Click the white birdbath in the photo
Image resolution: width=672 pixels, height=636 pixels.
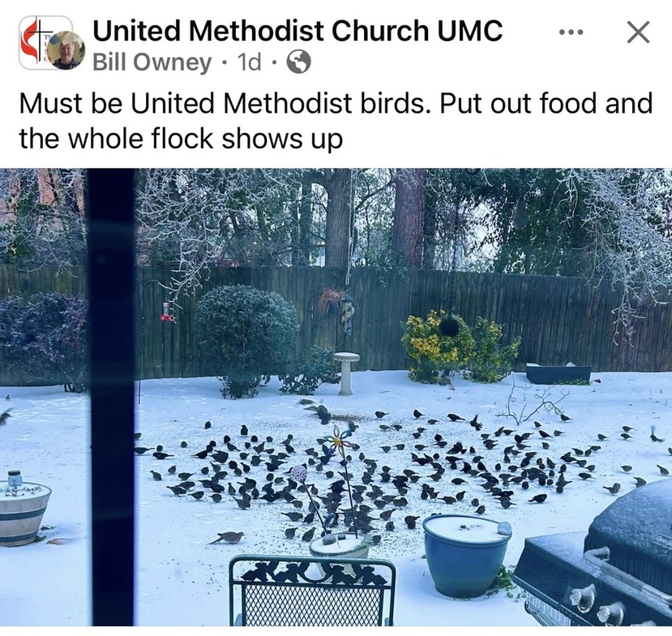point(346,373)
